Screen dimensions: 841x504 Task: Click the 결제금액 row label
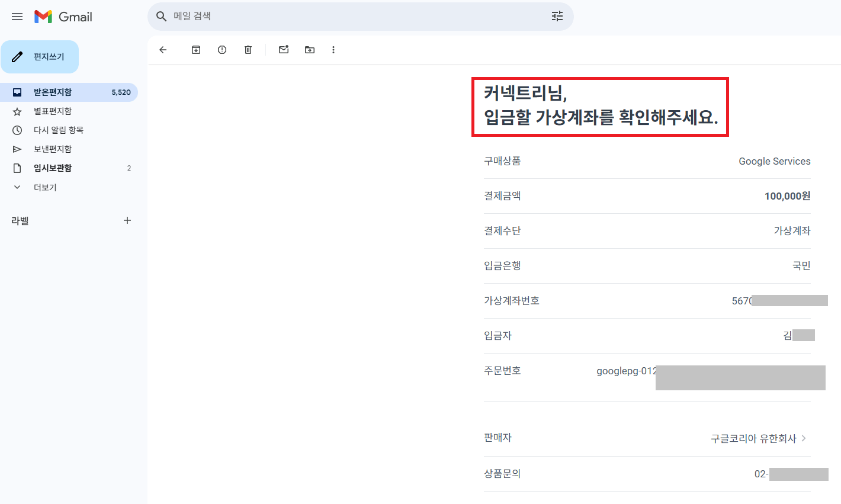[502, 196]
